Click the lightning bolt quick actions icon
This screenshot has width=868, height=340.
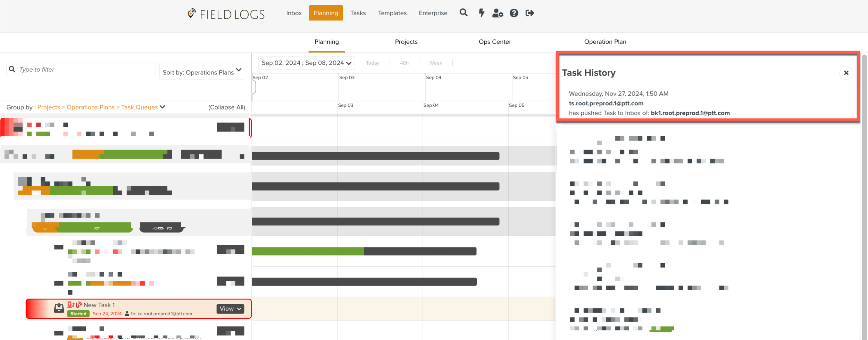(x=481, y=13)
